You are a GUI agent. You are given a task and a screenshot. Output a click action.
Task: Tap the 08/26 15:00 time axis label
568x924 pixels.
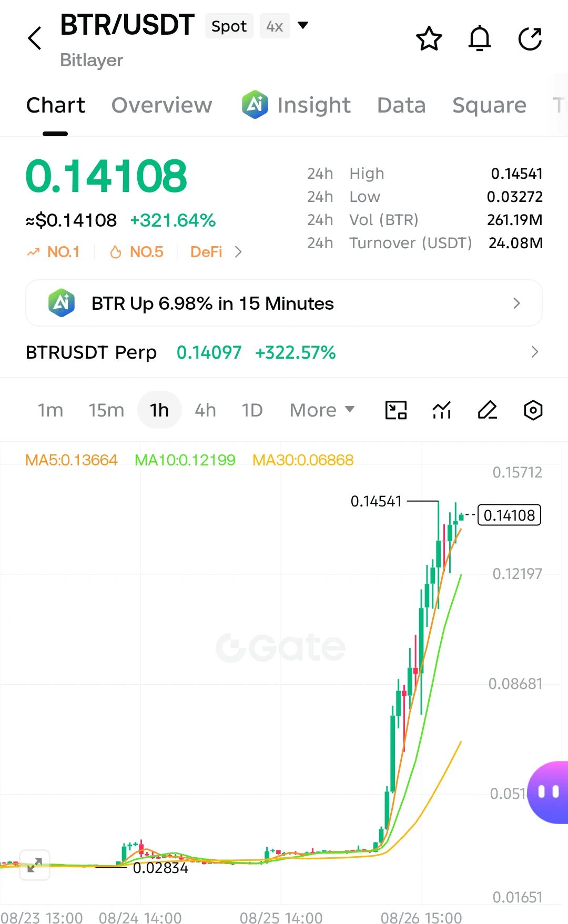421,918
